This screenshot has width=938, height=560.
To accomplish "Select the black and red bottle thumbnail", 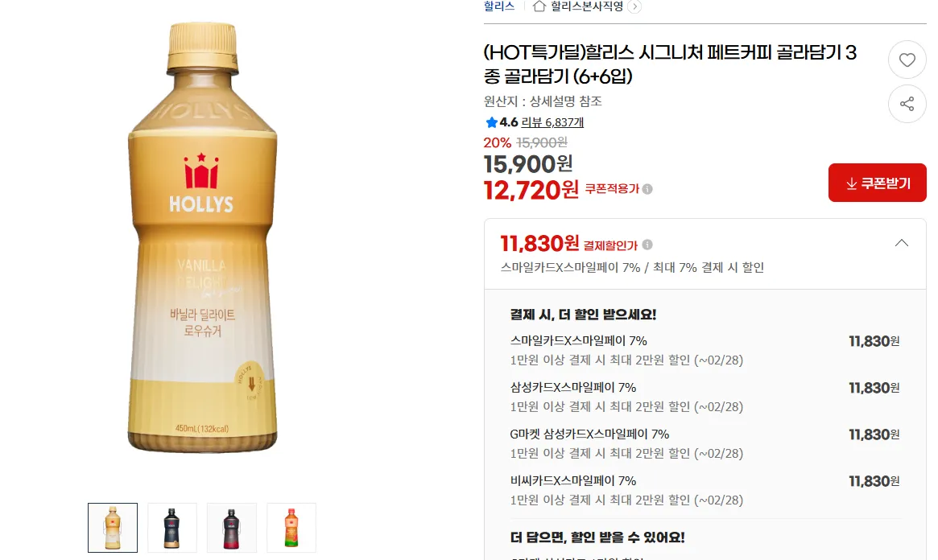I will (232, 528).
